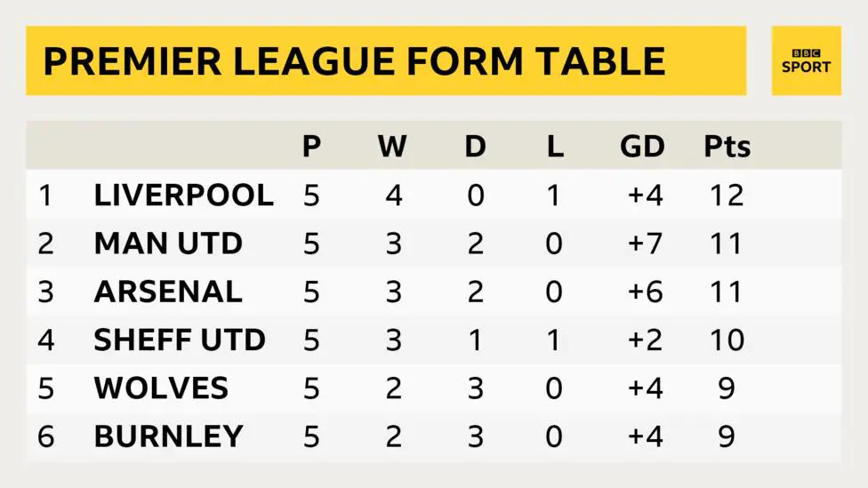Select the Wolves team name
This screenshot has height=488, width=868.
point(161,388)
